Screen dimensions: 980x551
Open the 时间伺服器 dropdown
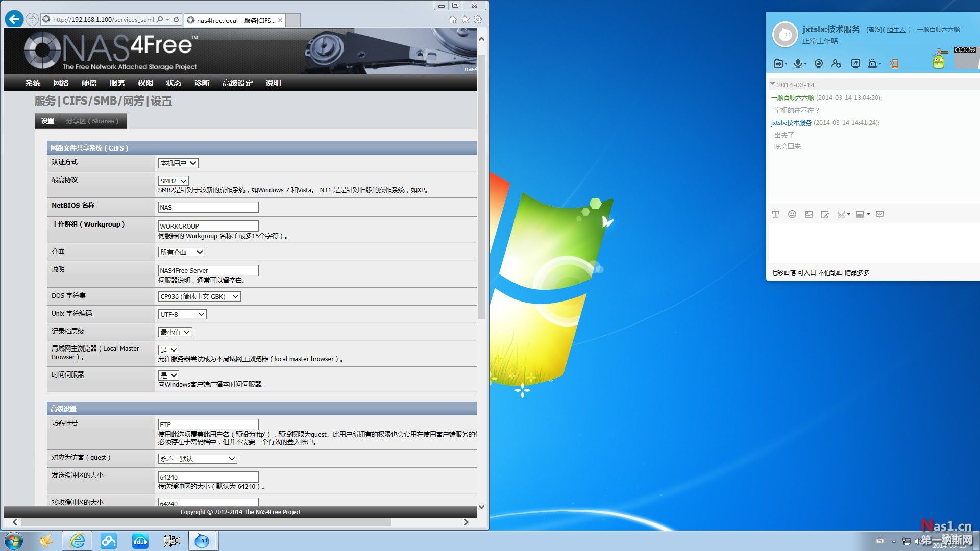pos(168,375)
